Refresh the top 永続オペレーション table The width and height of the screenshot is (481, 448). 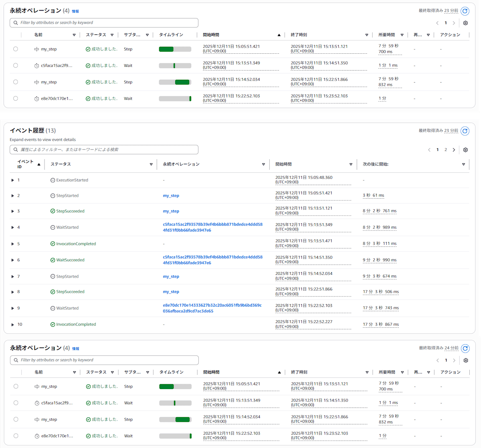pos(465,12)
